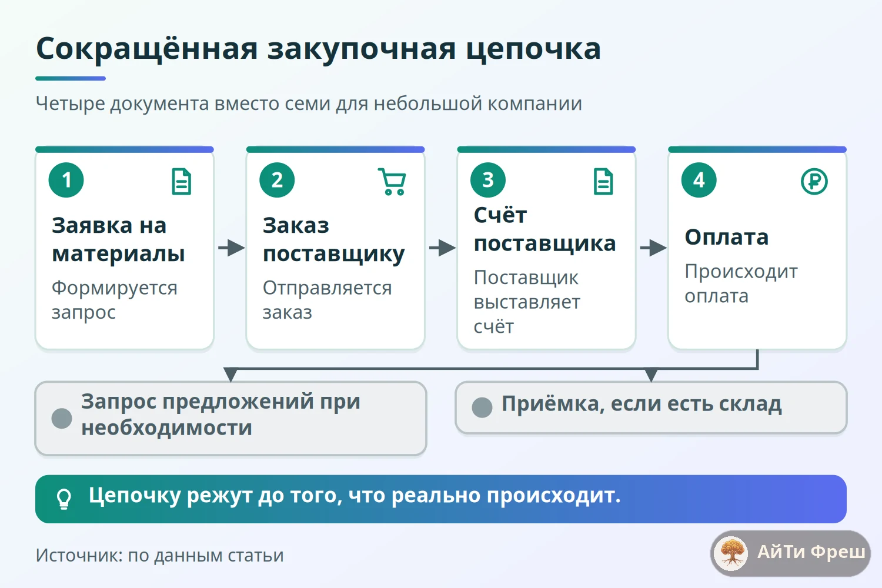Click the step number 3 circle badge
Screen dimensions: 882x588
pos(488,180)
